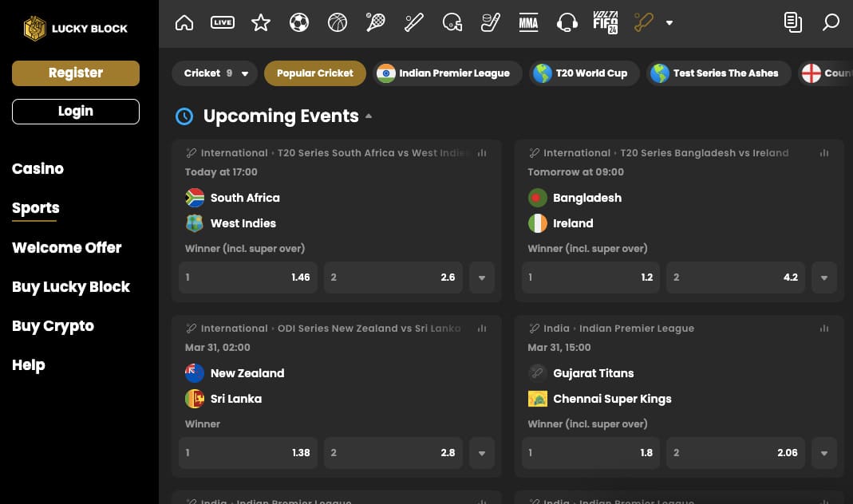
Task: Click the West Indies team name
Action: (x=243, y=223)
